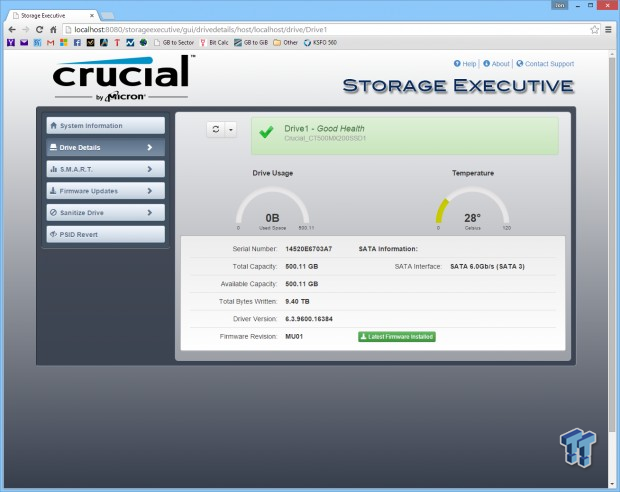Open the Chrome hamburger menu

(608, 30)
